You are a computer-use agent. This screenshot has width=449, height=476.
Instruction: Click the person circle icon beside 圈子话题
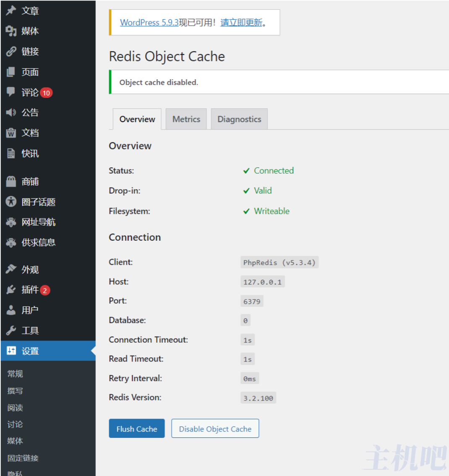click(x=11, y=202)
